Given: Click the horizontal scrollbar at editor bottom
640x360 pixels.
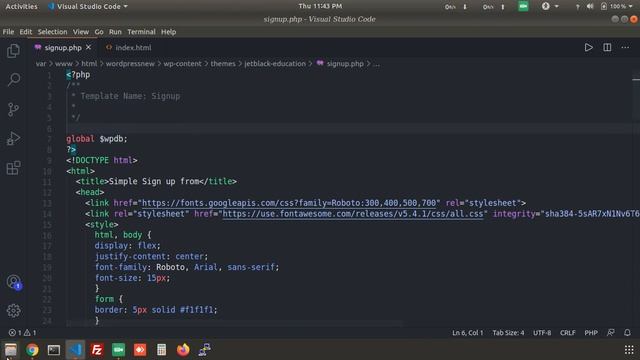Looking at the screenshot, I should click(235, 323).
